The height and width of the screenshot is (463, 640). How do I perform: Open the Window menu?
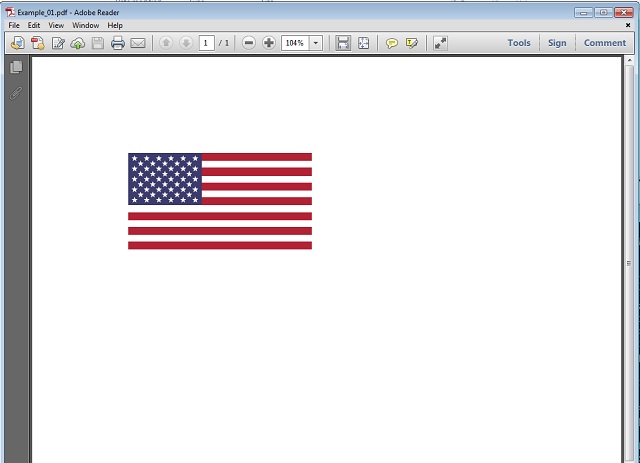(86, 25)
